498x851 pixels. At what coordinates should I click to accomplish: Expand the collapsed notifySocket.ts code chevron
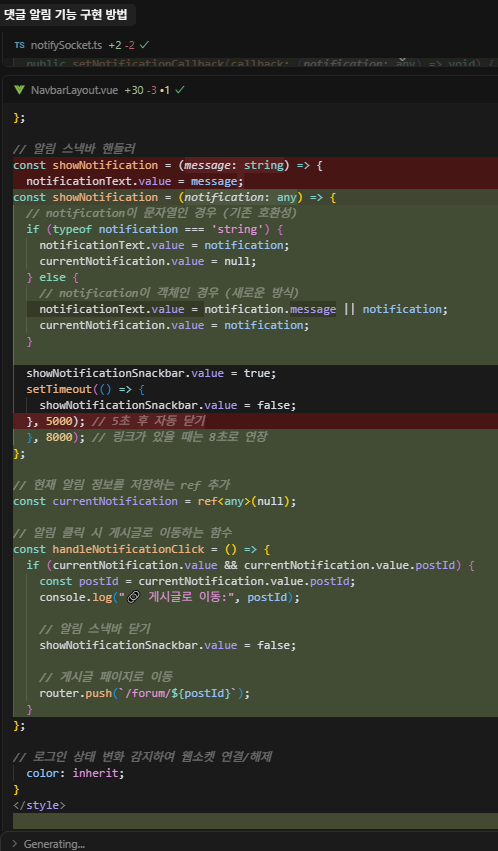point(402,59)
